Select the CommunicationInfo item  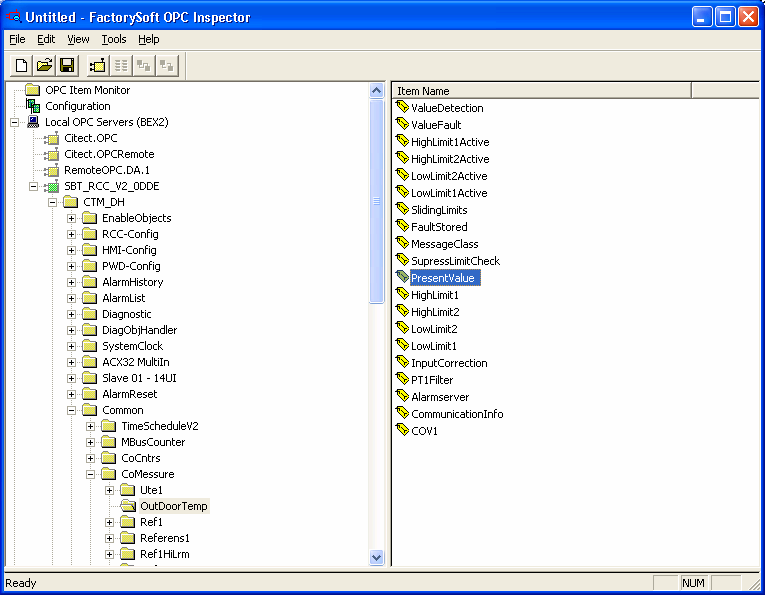[457, 414]
